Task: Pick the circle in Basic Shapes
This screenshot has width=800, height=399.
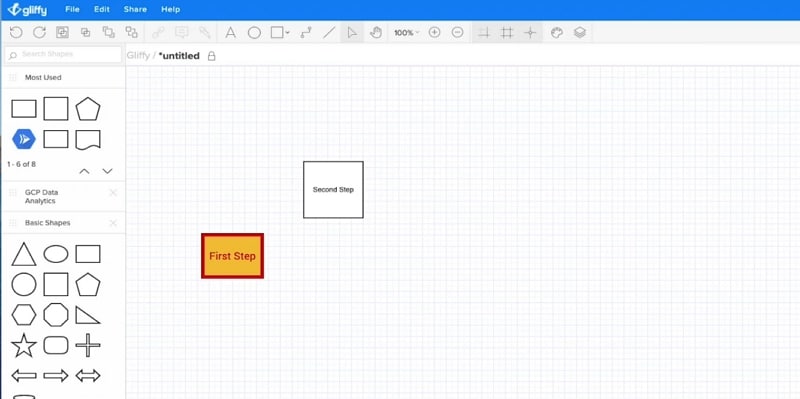Action: click(24, 284)
